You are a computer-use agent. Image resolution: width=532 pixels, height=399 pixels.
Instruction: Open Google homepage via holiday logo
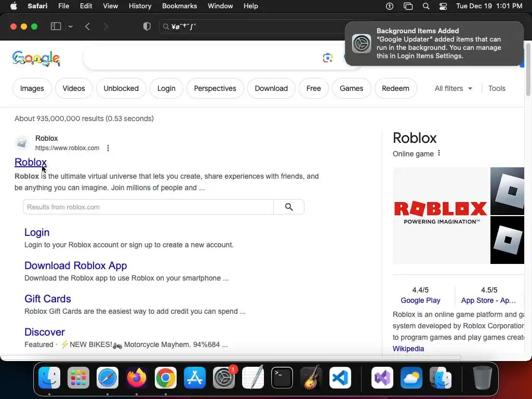coord(36,59)
